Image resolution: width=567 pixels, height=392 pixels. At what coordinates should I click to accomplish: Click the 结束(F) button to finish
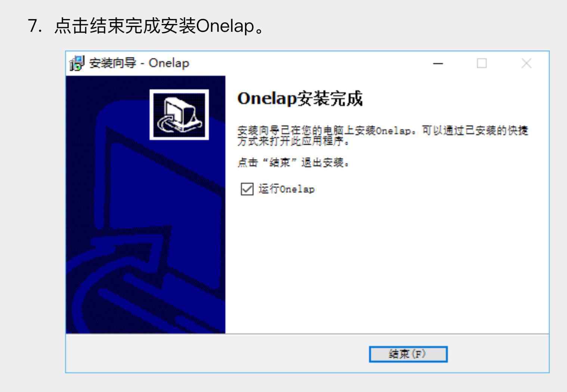(408, 354)
